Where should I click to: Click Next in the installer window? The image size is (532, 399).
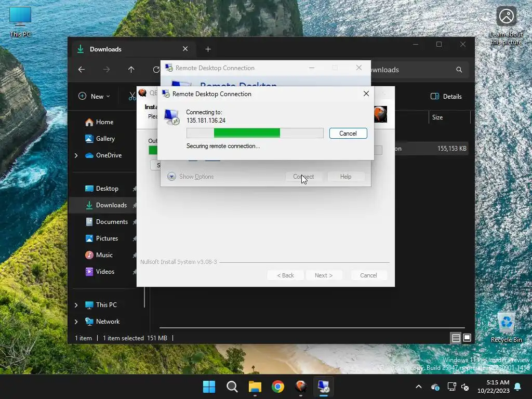pos(324,275)
